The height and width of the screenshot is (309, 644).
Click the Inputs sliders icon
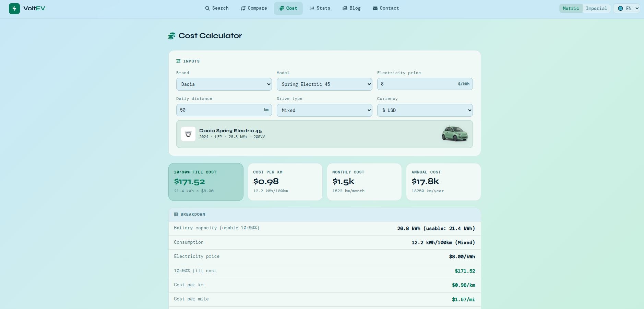point(178,61)
